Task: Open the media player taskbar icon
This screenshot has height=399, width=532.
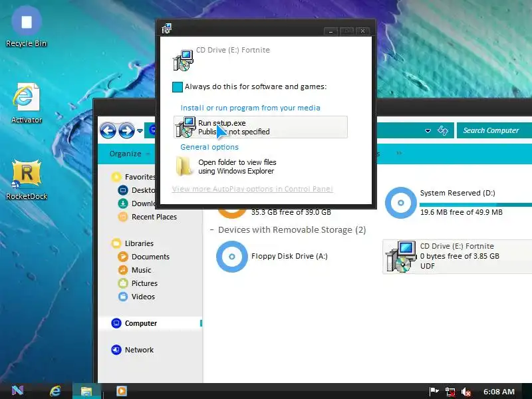Action: coord(122,391)
